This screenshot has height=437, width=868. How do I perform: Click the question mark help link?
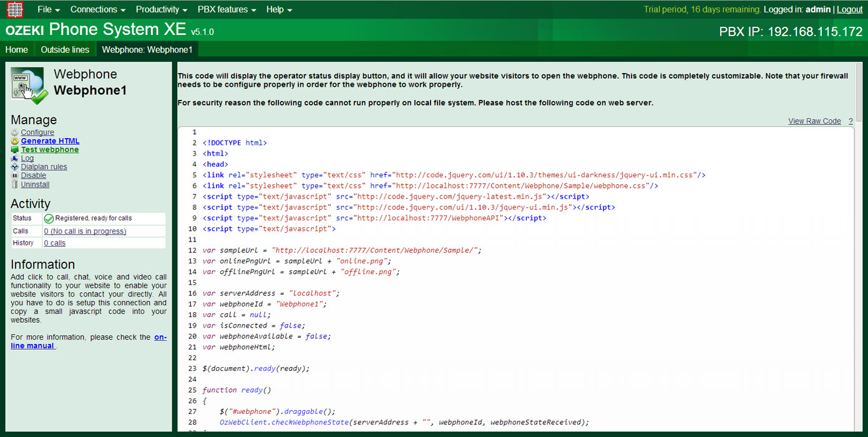[x=850, y=121]
